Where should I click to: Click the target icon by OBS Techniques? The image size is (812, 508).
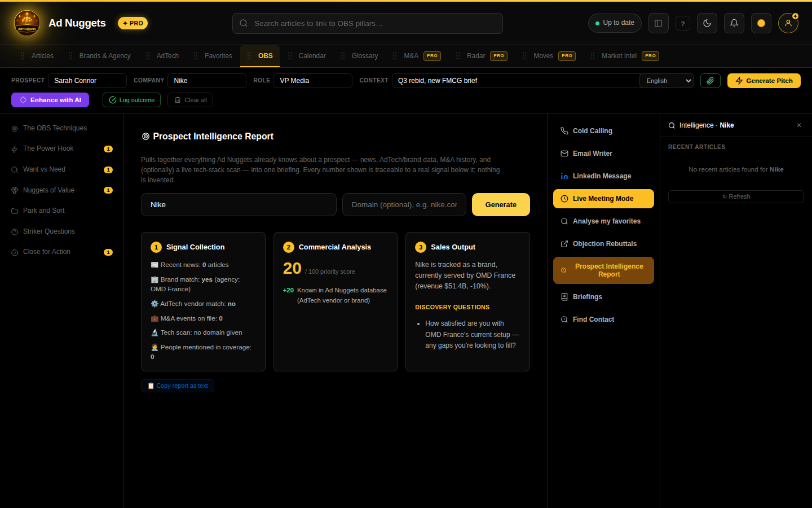tap(15, 129)
